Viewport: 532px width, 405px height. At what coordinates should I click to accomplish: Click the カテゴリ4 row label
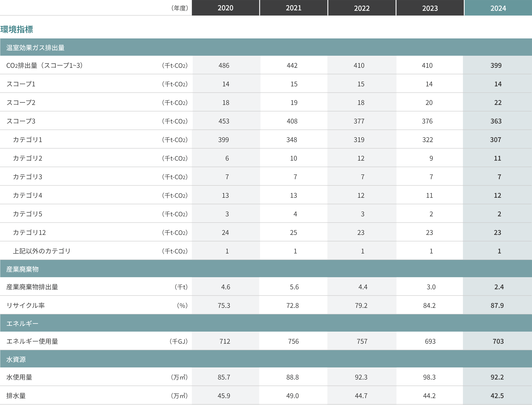click(27, 195)
